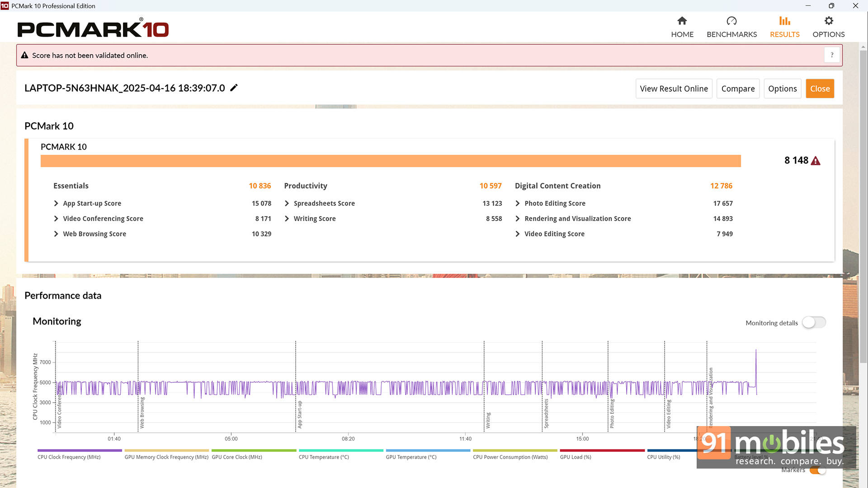
Task: Open the Options gear icon
Action: pos(828,21)
